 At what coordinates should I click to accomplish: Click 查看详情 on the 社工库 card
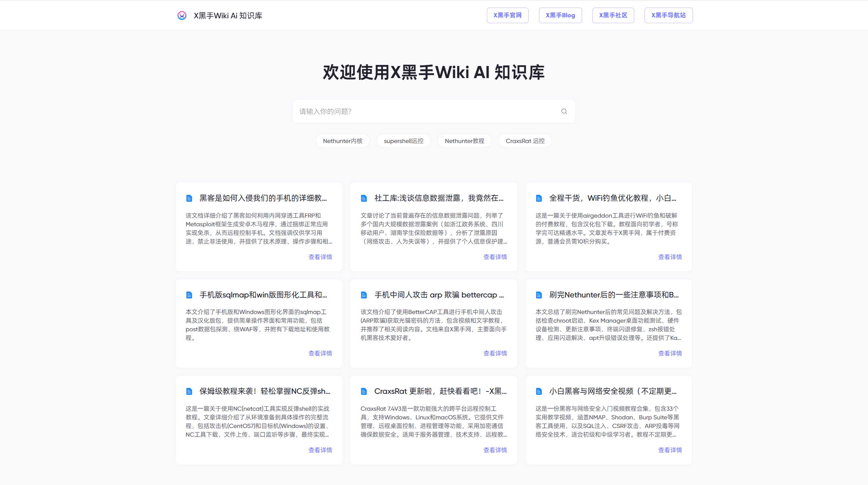[x=495, y=257]
